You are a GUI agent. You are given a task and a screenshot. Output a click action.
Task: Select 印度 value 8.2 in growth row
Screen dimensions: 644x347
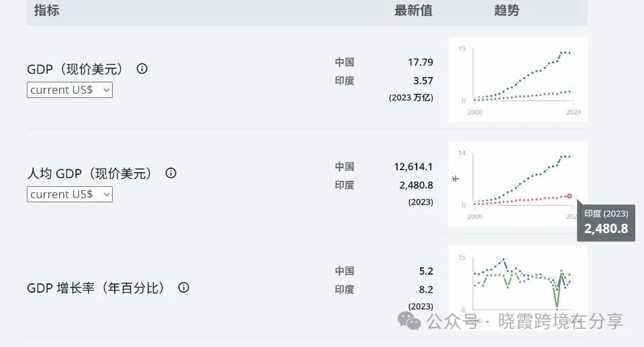click(426, 289)
